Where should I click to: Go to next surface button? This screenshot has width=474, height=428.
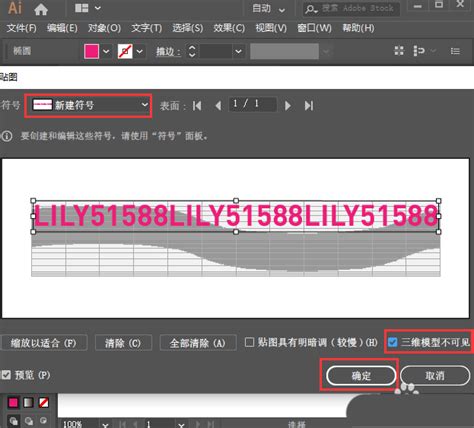click(288, 106)
